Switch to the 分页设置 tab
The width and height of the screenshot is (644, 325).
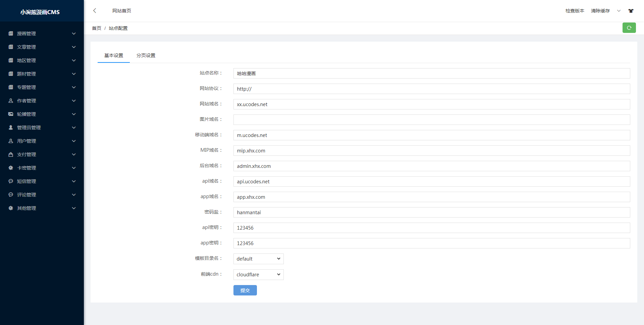click(x=146, y=55)
